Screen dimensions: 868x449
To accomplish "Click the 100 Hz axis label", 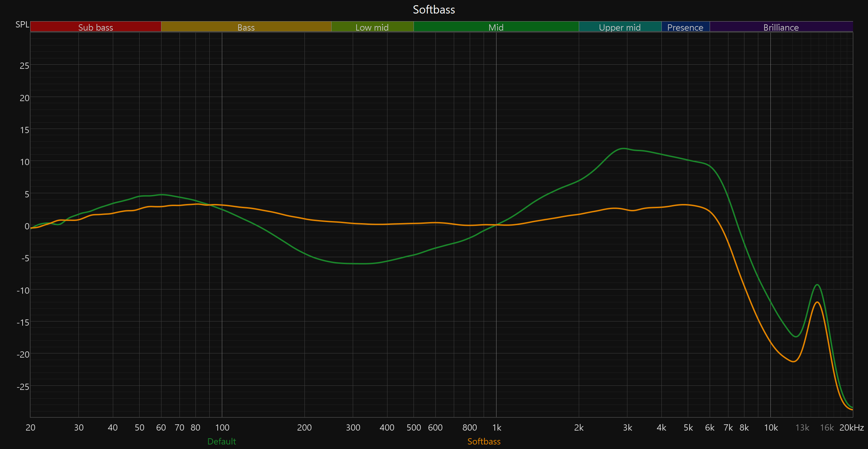I will [x=222, y=427].
